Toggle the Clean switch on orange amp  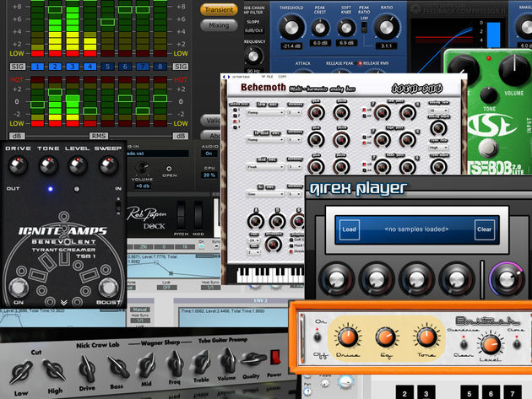pos(464,343)
